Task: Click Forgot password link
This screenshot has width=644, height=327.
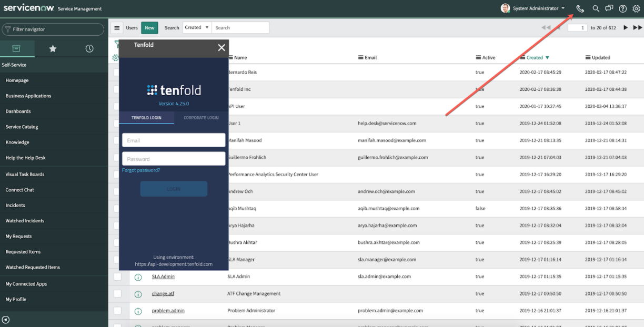Action: click(141, 170)
